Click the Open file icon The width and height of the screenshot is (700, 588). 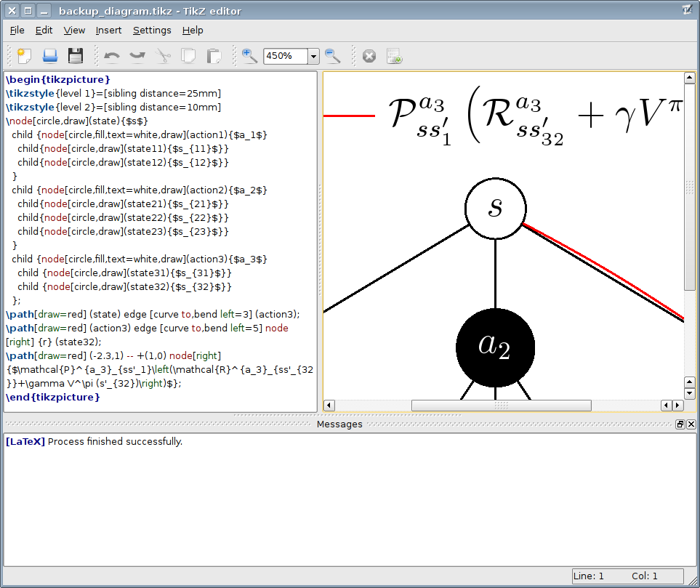point(49,56)
